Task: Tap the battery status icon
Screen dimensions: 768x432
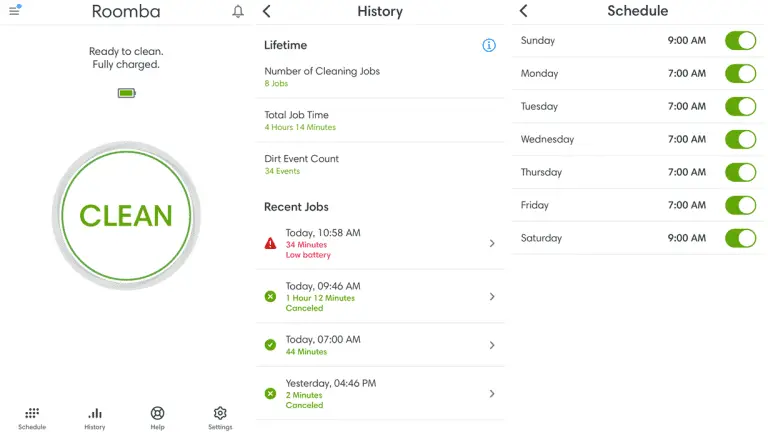Action: [126, 93]
